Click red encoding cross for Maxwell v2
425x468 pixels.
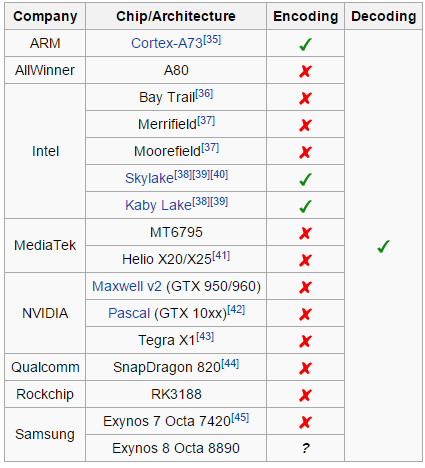305,287
